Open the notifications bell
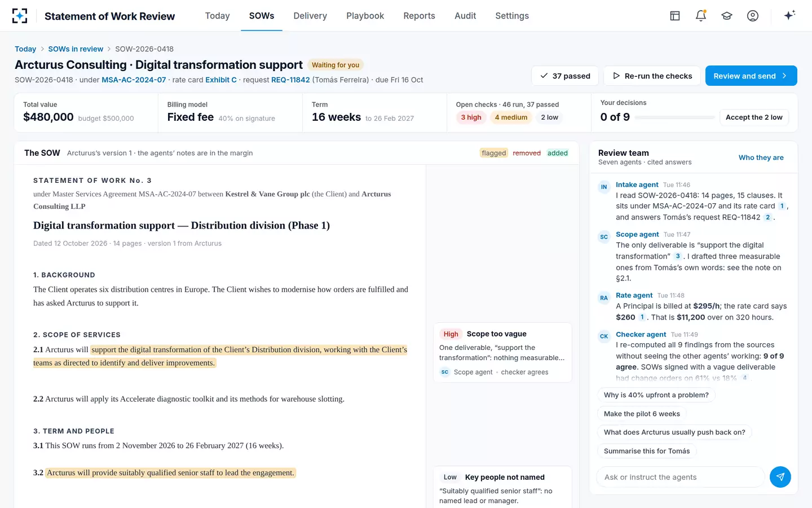The image size is (812, 508). pos(701,16)
